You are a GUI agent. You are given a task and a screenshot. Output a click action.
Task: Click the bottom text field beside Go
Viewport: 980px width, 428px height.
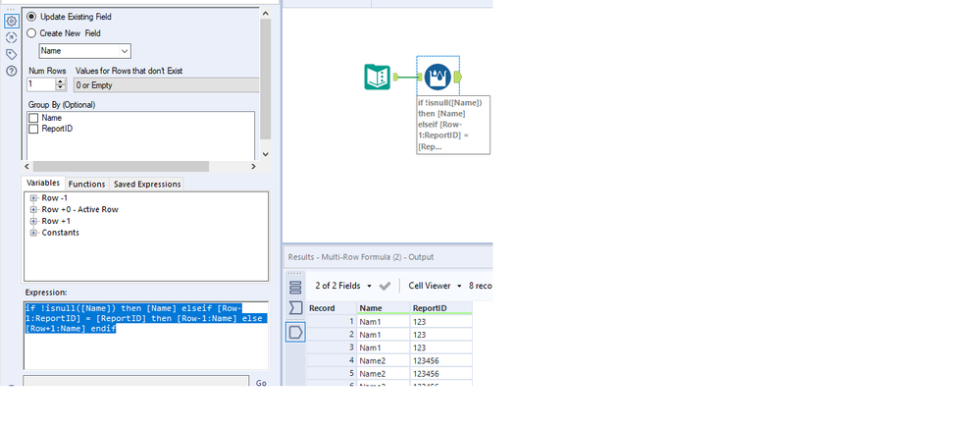point(135,381)
